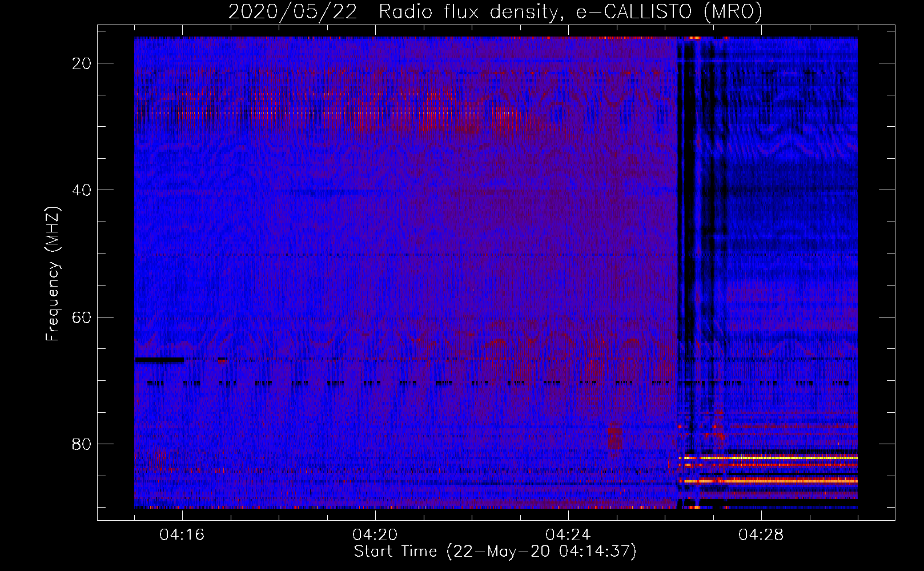The height and width of the screenshot is (571, 924).
Task: Click the '40' frequency tick label
Action: tap(82, 190)
